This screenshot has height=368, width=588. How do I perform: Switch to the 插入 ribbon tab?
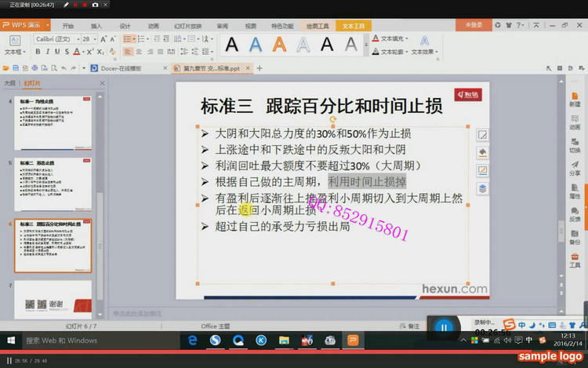point(96,25)
